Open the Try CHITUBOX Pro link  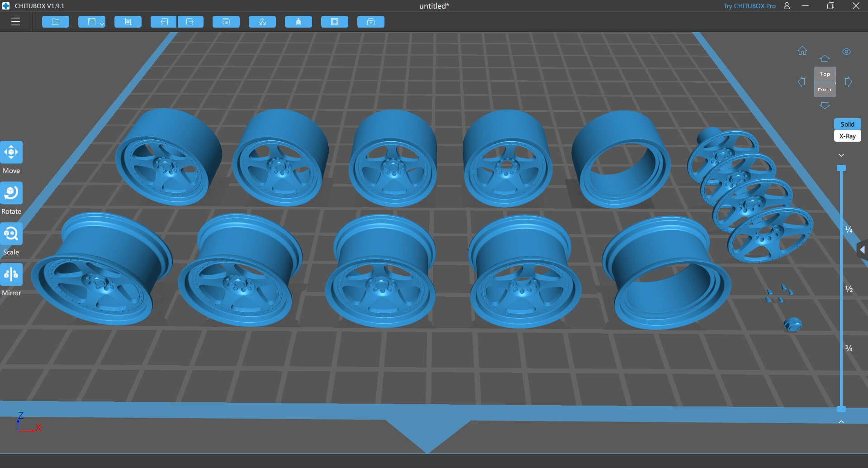pyautogui.click(x=749, y=6)
